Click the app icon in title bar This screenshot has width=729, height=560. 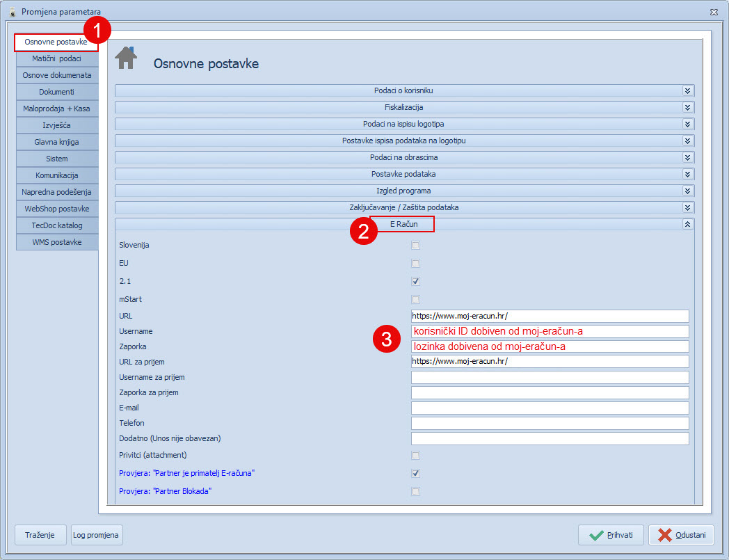pos(11,12)
